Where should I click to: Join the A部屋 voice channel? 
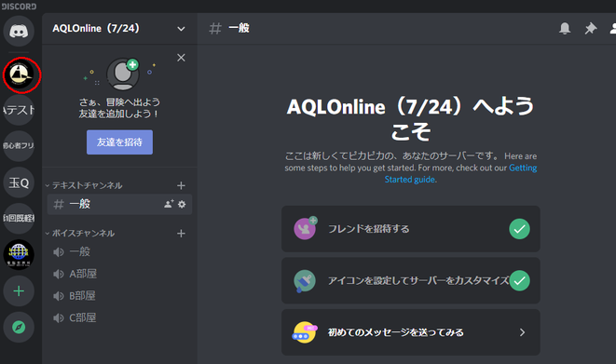pyautogui.click(x=119, y=274)
